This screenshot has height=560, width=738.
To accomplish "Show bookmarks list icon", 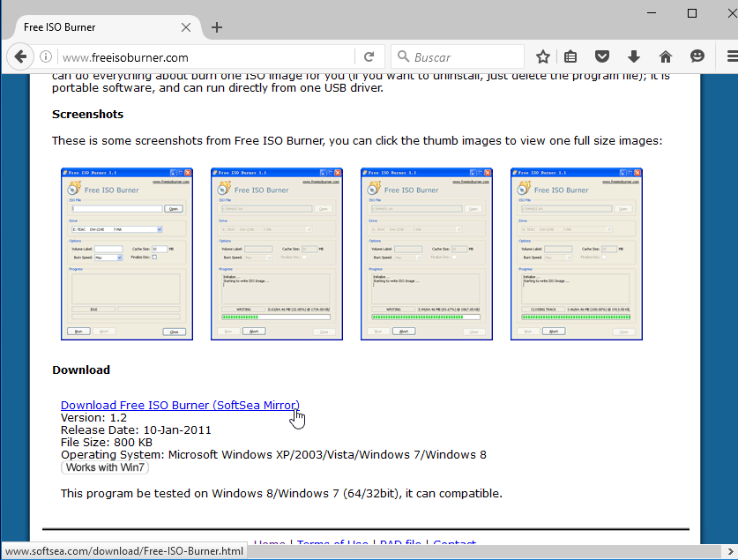I will coord(570,57).
